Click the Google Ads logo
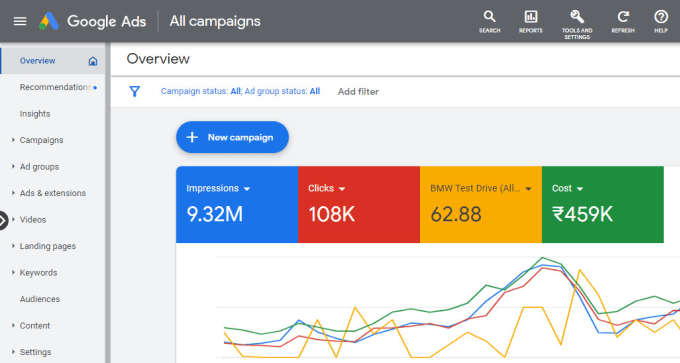Screen dimensions: 680x363 point(49,21)
